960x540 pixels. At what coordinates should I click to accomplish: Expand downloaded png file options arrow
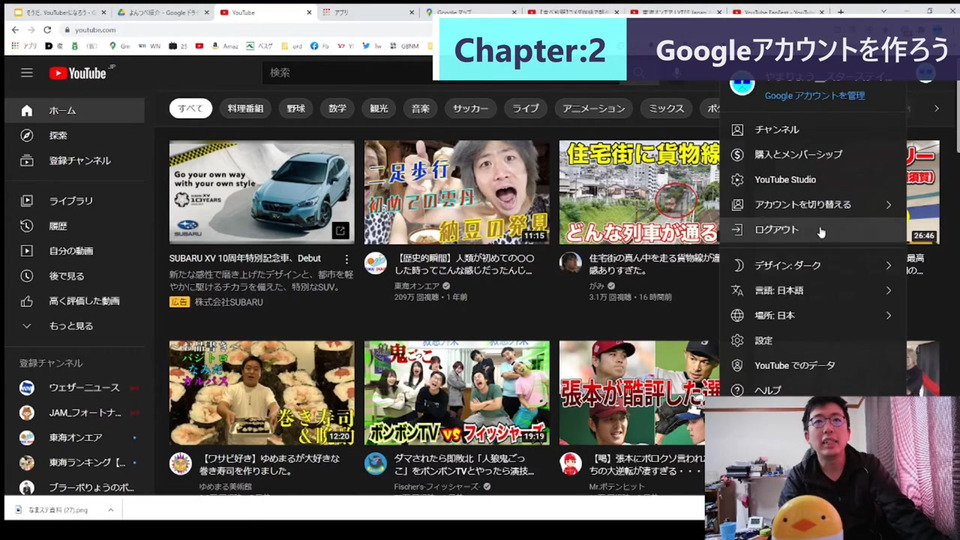pos(110,509)
